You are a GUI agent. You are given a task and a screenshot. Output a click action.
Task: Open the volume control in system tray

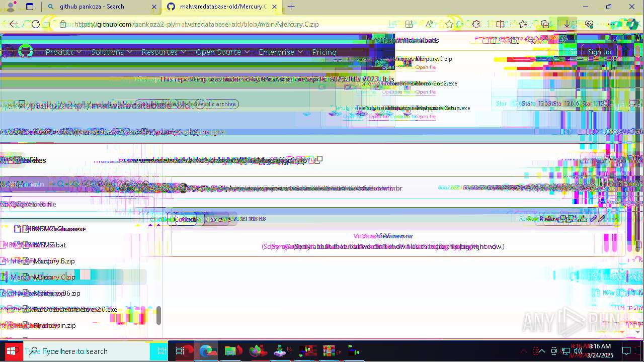[x=578, y=351]
